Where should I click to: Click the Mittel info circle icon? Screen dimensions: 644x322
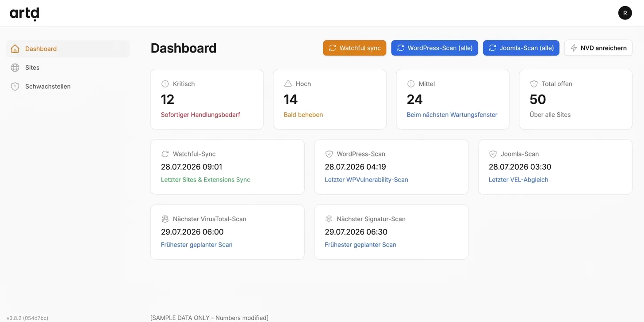[411, 83]
